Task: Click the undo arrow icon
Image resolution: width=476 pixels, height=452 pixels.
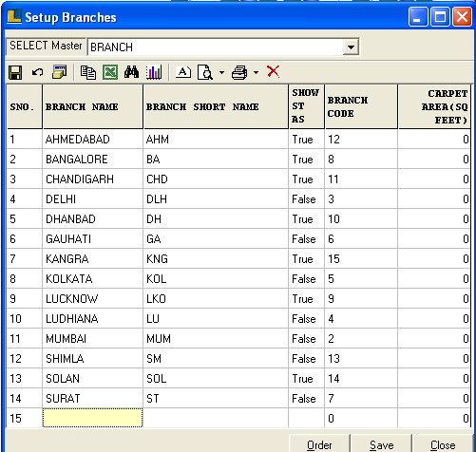Action: click(x=37, y=72)
